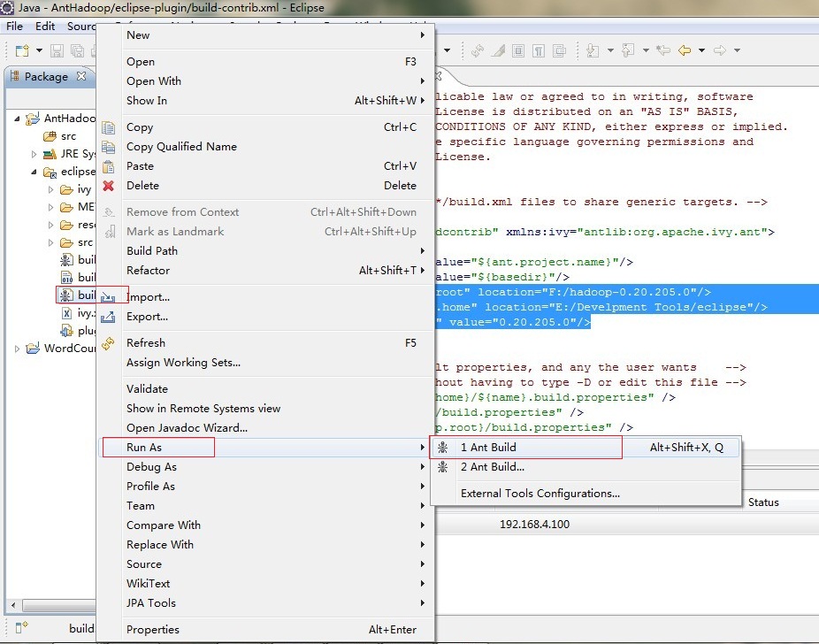Open the next annotation dropdown arrow
The image size is (819, 644).
[x=610, y=50]
